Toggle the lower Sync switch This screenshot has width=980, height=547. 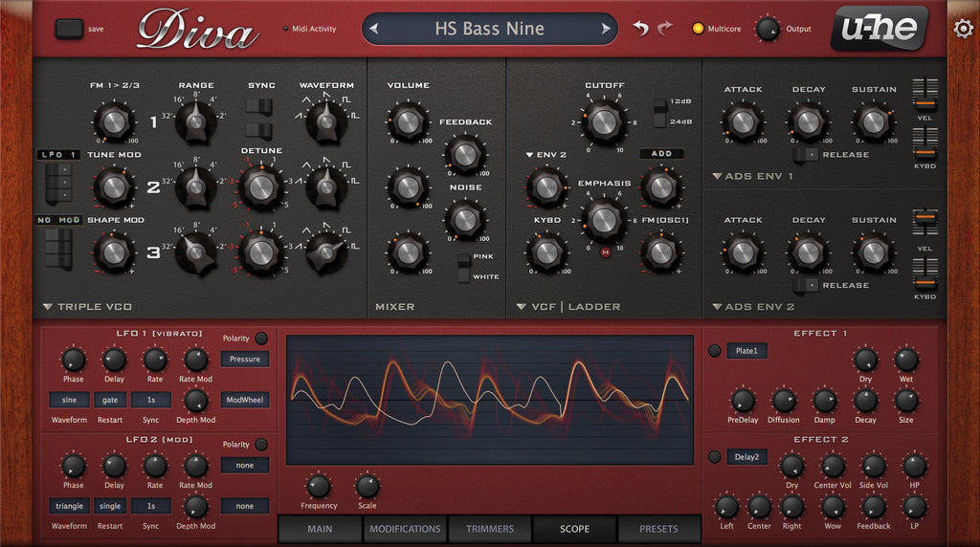[x=258, y=130]
